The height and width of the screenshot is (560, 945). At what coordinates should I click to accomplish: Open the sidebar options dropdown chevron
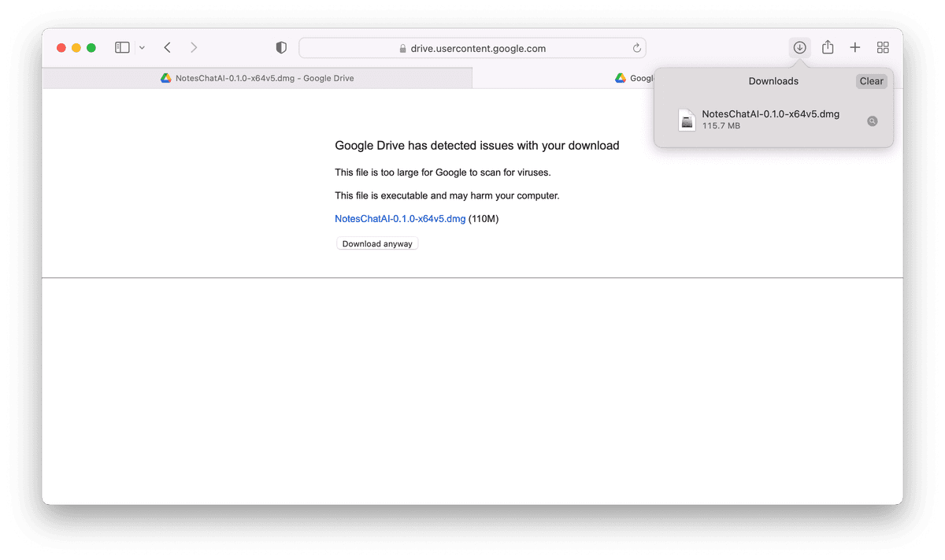click(x=142, y=48)
